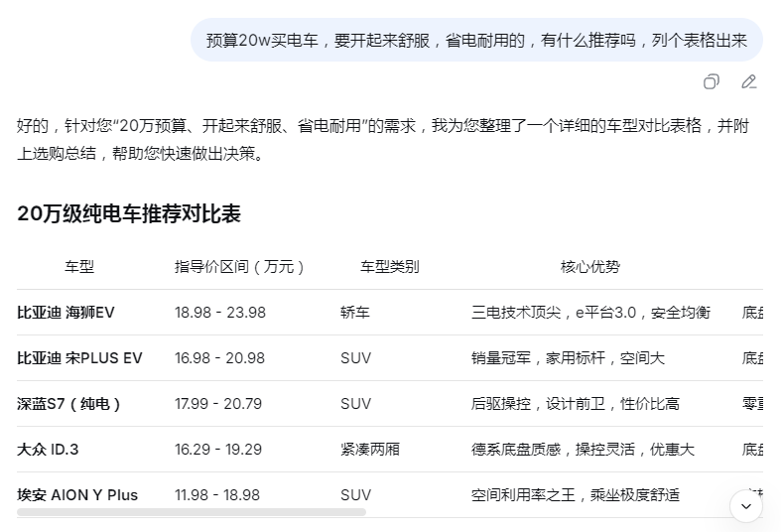Select the 深蓝S7（纯电） row name
The width and height of the screenshot is (781, 532).
(68, 404)
